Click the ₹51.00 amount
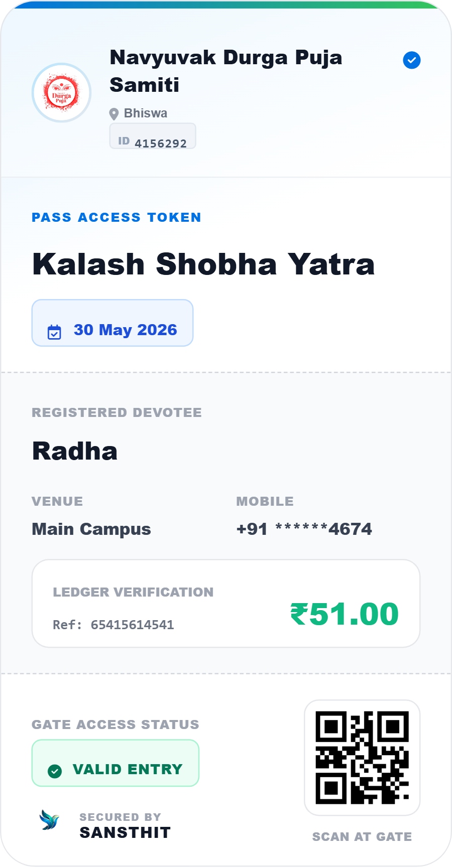This screenshot has width=452, height=868. point(345,614)
